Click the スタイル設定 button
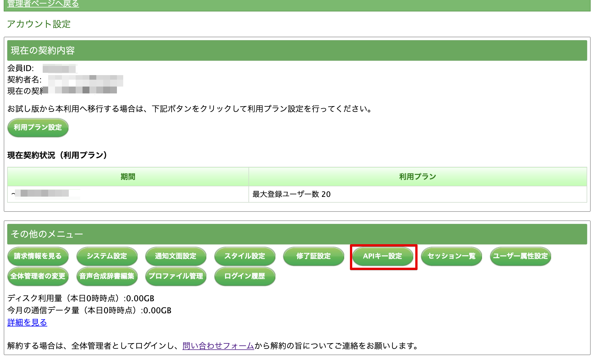 tap(245, 256)
